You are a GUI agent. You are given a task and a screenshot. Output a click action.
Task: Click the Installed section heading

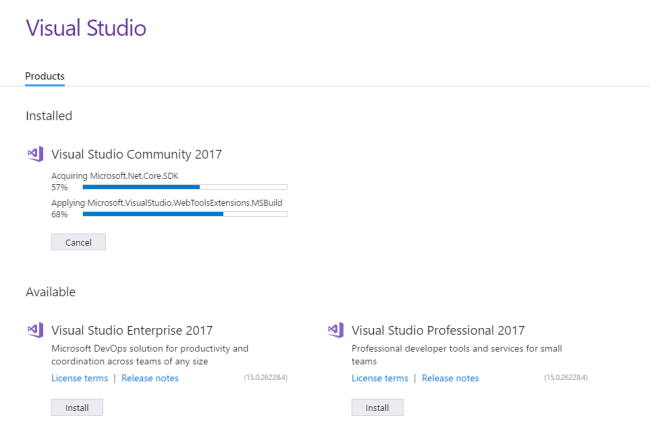pyautogui.click(x=49, y=116)
